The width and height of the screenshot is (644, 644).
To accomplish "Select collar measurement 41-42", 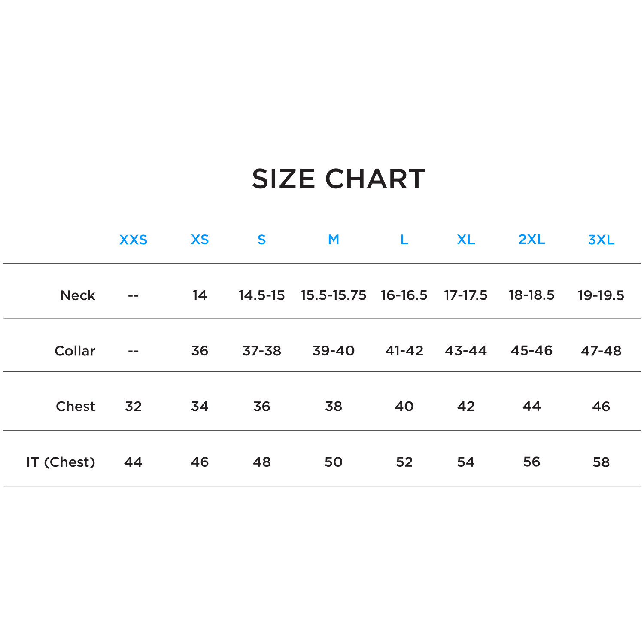I will pyautogui.click(x=404, y=351).
